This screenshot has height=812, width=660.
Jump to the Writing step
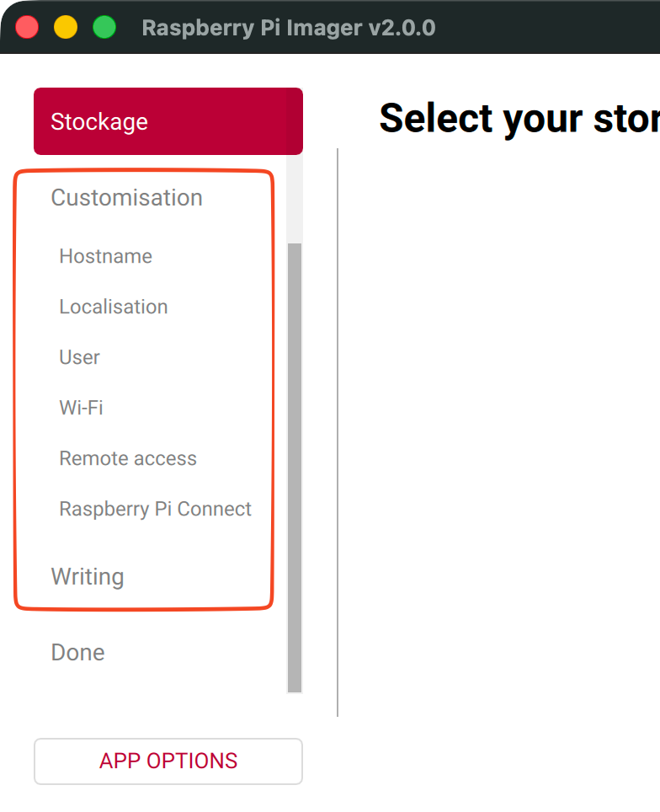click(87, 577)
